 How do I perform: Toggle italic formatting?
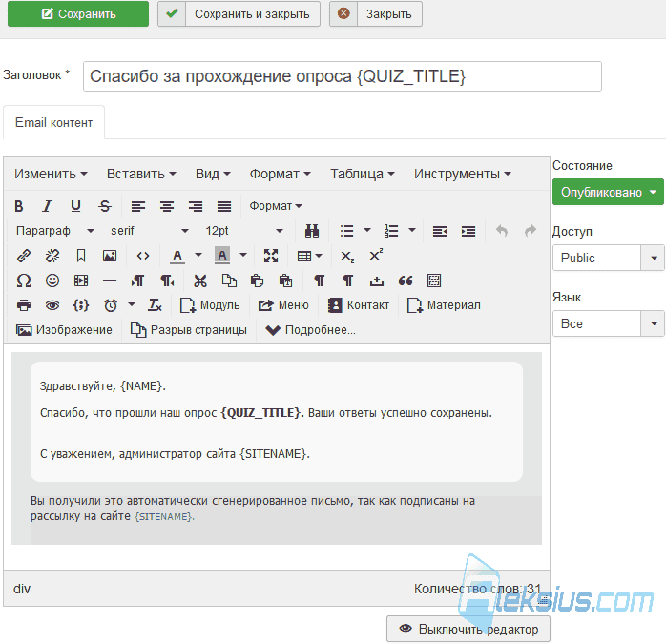point(47,206)
